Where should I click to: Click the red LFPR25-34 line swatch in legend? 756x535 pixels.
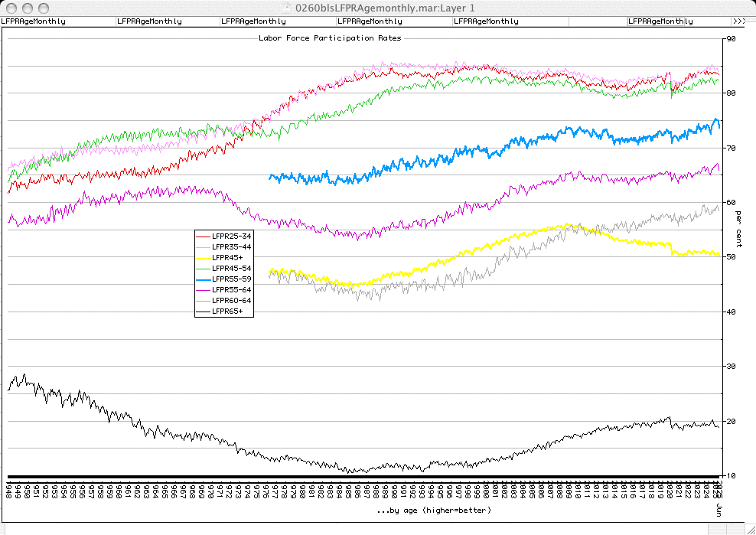tap(204, 237)
